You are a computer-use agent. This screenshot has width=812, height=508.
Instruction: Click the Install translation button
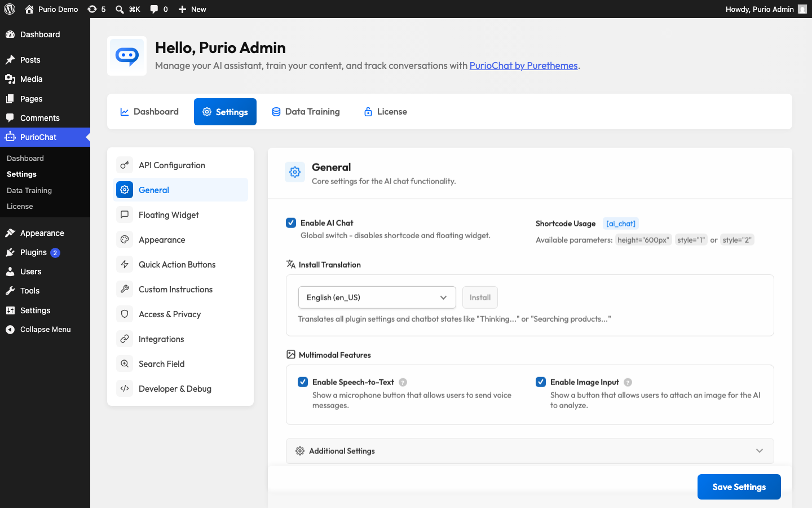click(480, 297)
